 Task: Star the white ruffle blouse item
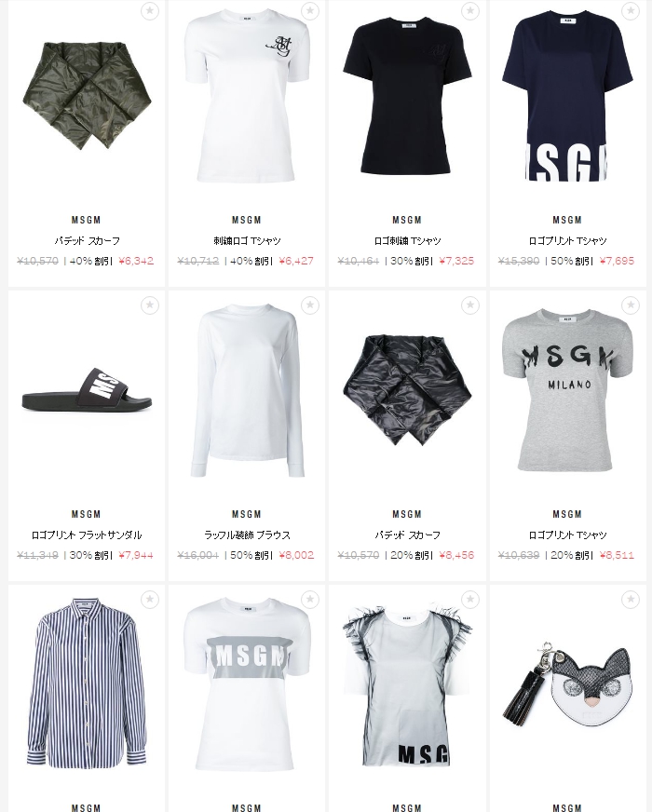tap(309, 305)
